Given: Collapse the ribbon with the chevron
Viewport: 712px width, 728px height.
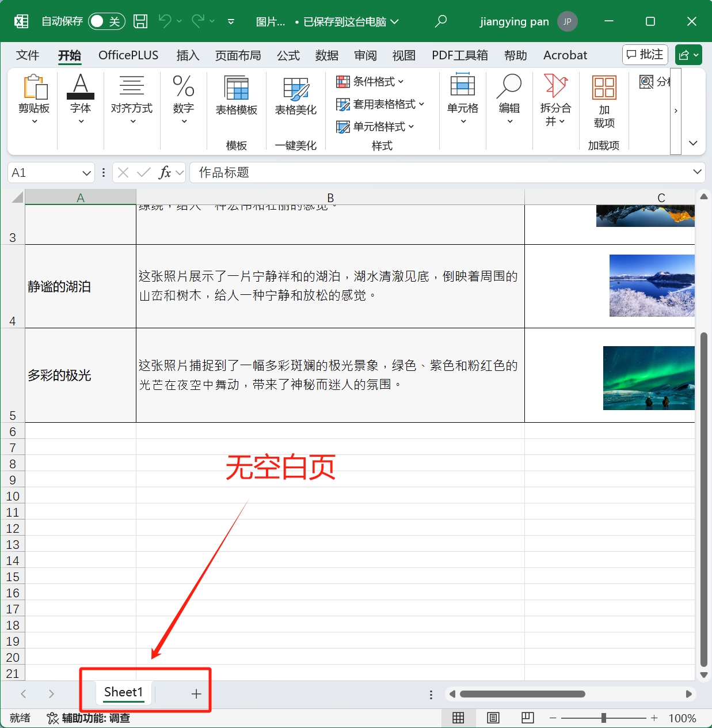Looking at the screenshot, I should pyautogui.click(x=693, y=143).
